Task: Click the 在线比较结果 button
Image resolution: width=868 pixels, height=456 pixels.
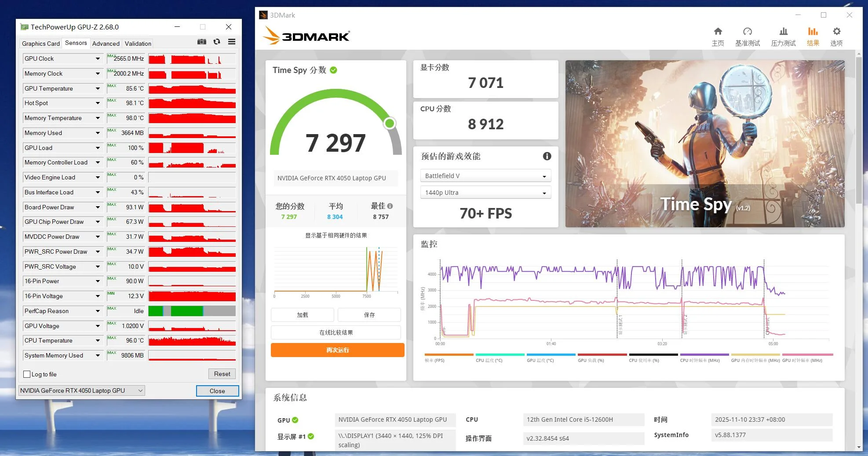Action: point(336,332)
